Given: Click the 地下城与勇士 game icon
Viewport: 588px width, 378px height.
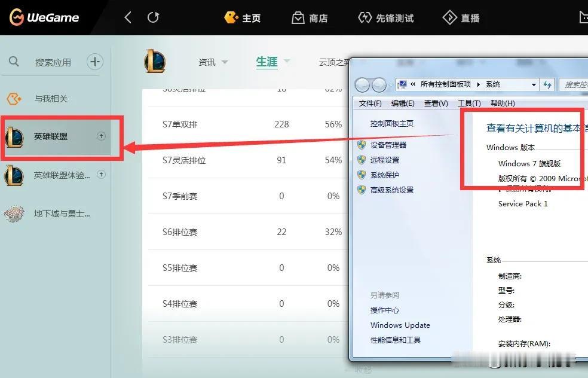Looking at the screenshot, I should (14, 214).
